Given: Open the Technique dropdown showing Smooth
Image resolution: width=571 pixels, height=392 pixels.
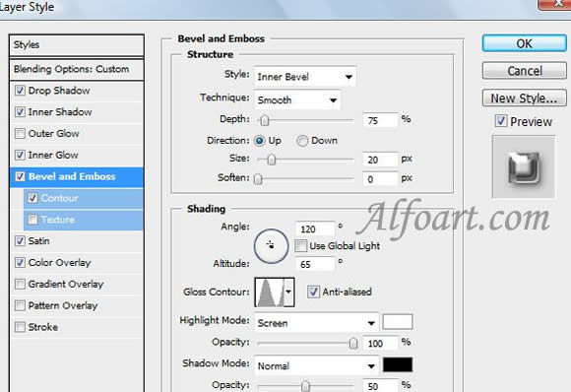Looking at the screenshot, I should [297, 99].
